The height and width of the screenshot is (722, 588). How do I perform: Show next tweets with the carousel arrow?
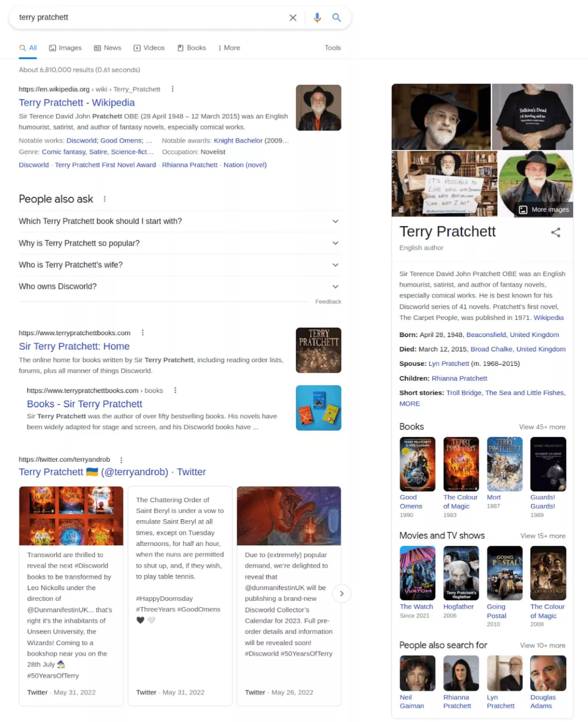342,593
